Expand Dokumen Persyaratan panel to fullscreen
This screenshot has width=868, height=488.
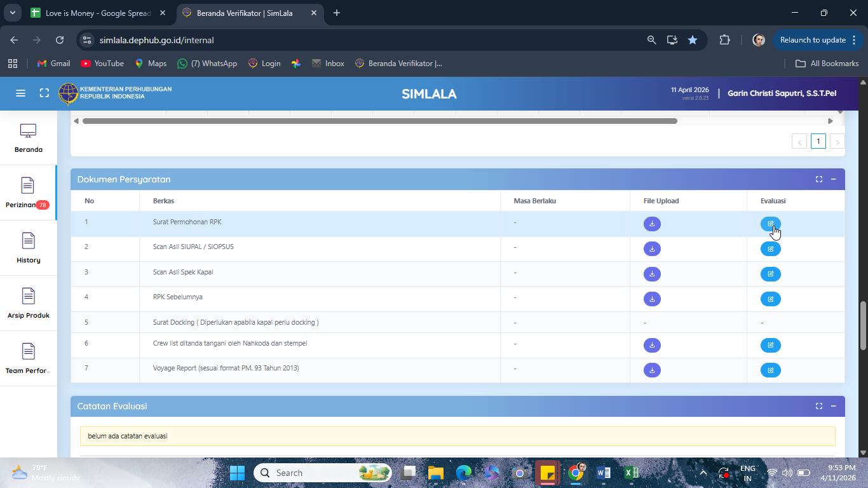[819, 179]
